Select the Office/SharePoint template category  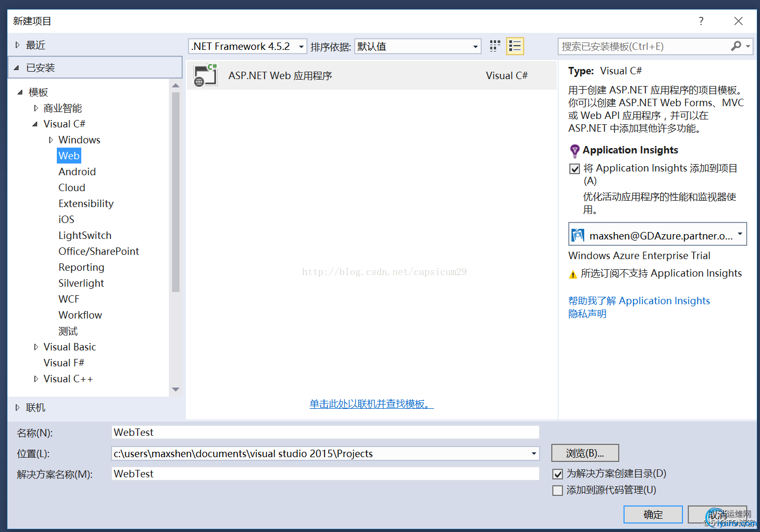click(99, 251)
